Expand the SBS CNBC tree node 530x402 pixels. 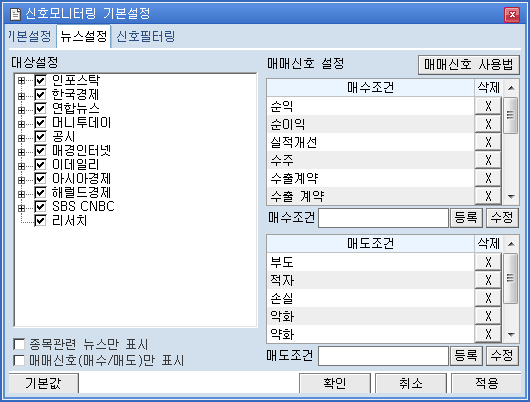[21, 208]
